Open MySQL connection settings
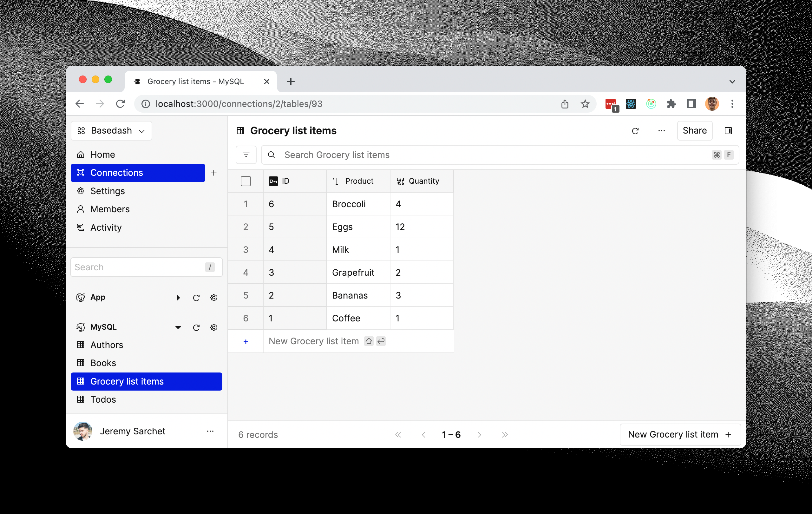Viewport: 812px width, 514px height. click(214, 327)
